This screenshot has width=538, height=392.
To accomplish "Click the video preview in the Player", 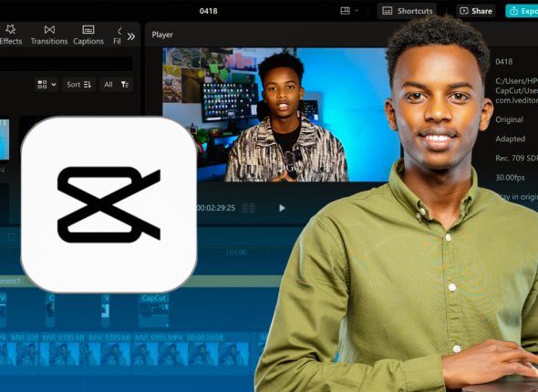I will tap(282, 115).
